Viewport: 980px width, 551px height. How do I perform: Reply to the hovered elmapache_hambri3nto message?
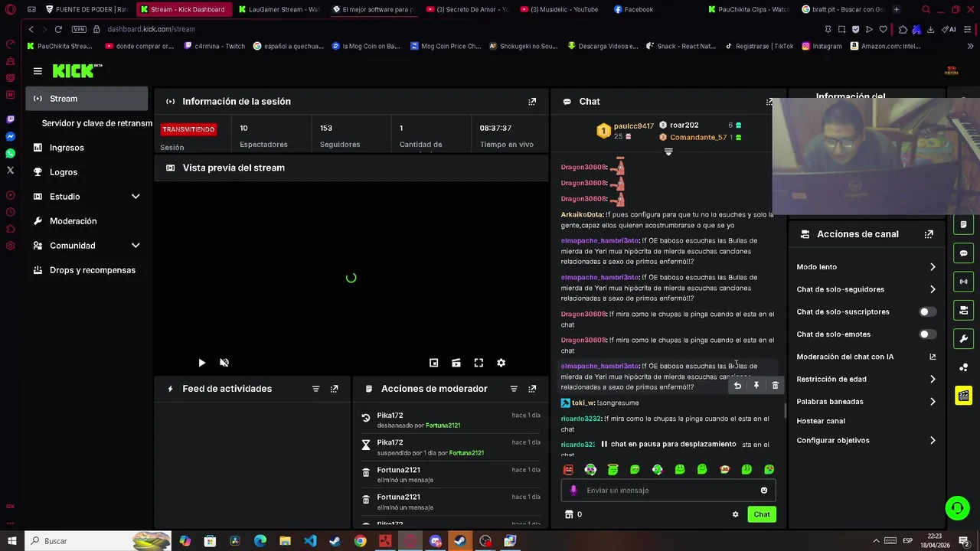(737, 386)
